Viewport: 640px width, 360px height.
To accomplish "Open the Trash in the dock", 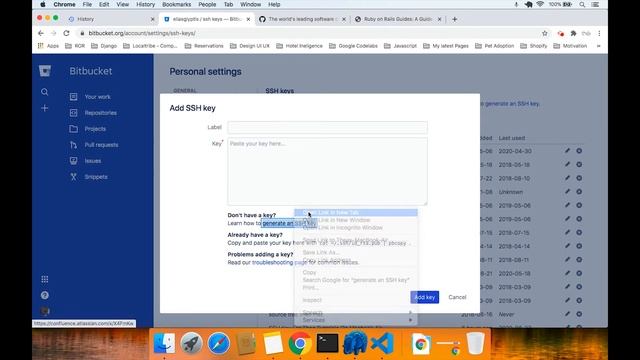I will click(476, 343).
